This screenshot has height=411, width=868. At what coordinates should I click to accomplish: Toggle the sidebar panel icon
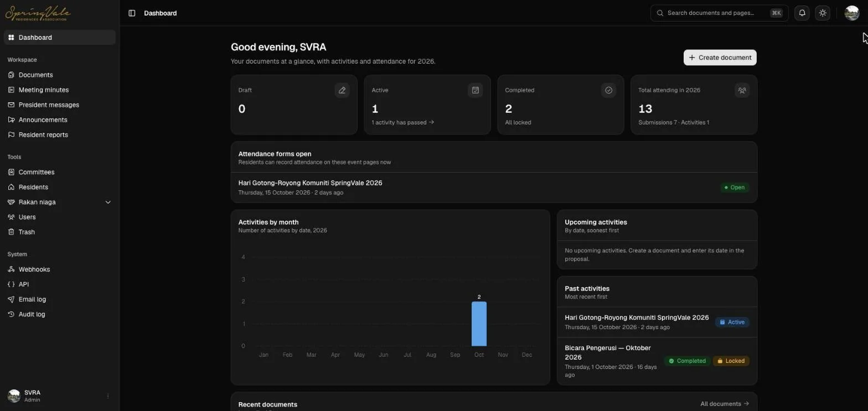point(132,13)
